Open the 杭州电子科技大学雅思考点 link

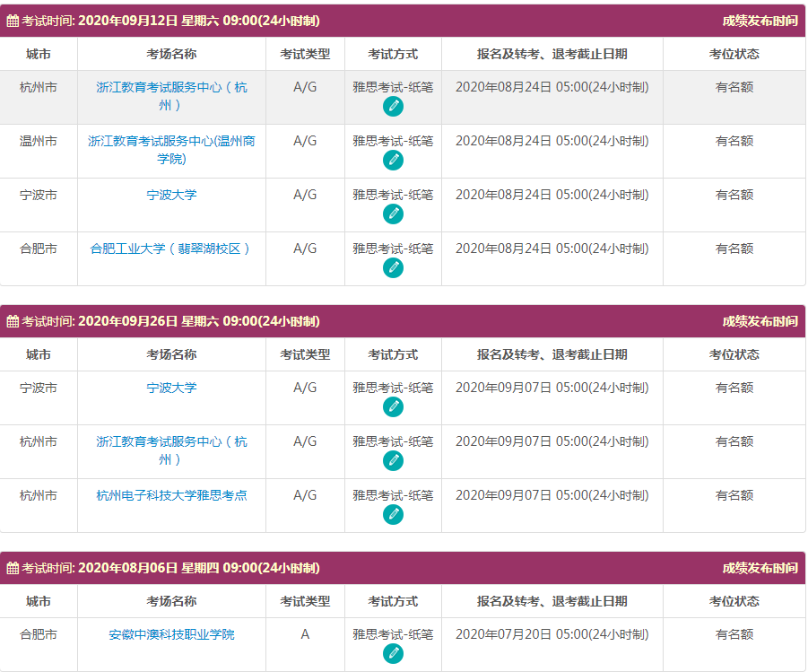[170, 494]
